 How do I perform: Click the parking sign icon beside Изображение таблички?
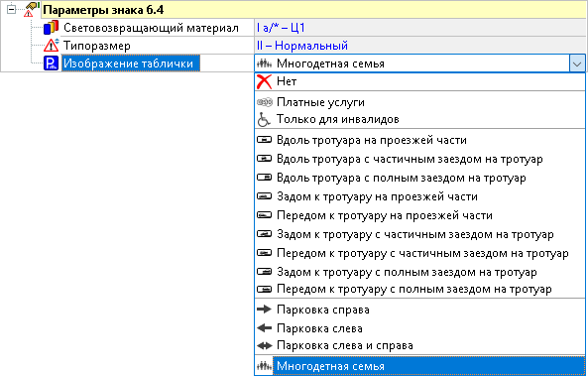tap(51, 63)
